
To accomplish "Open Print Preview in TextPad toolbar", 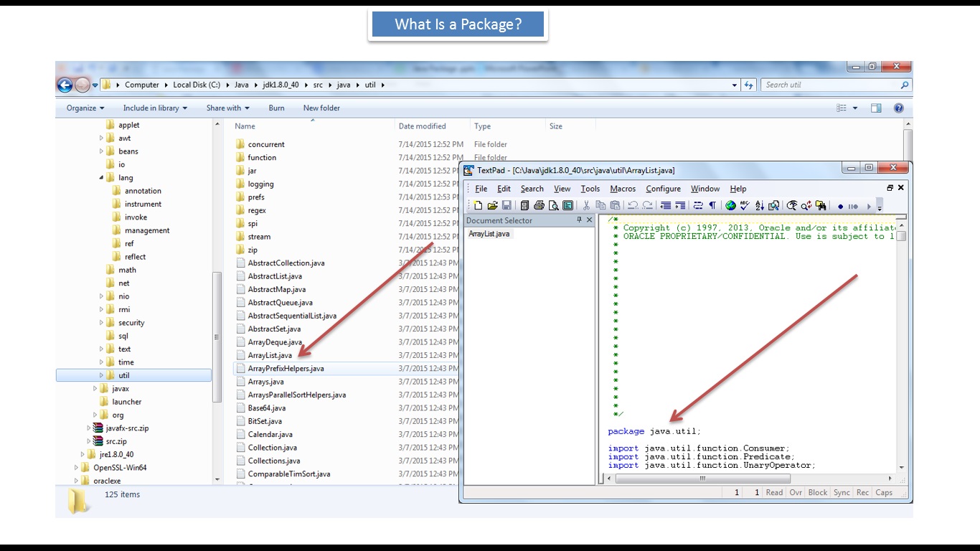I will [554, 206].
